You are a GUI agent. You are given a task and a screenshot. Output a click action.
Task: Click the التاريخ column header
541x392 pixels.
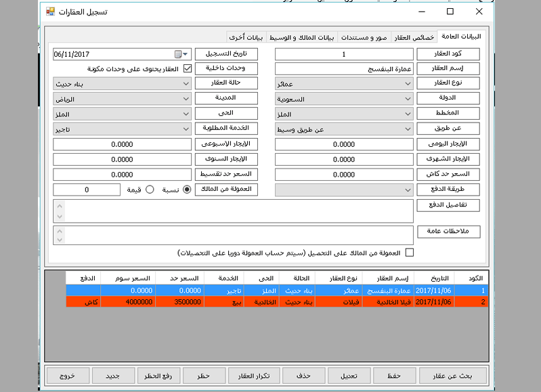pos(434,278)
